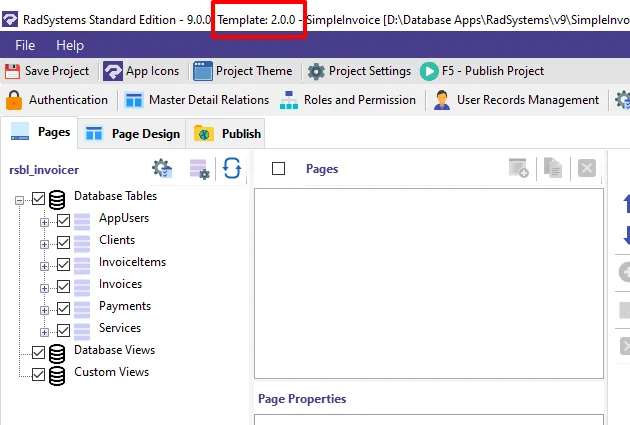The width and height of the screenshot is (630, 425).
Task: Click the Custom Views cylinder icon
Action: (57, 376)
